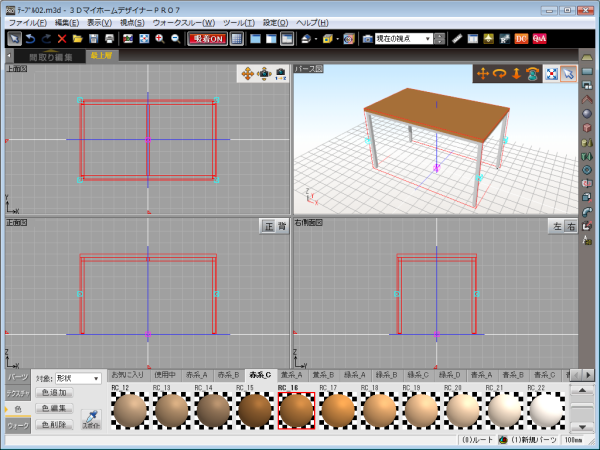Click the 色削除 button

(x=55, y=425)
